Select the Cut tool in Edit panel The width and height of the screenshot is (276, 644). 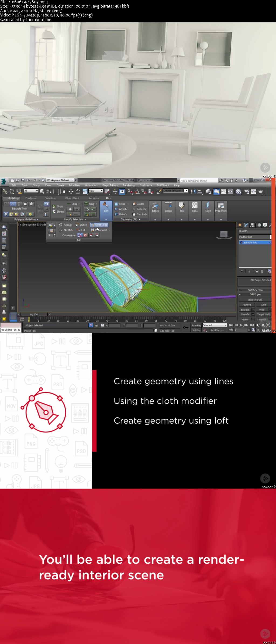pos(81,230)
